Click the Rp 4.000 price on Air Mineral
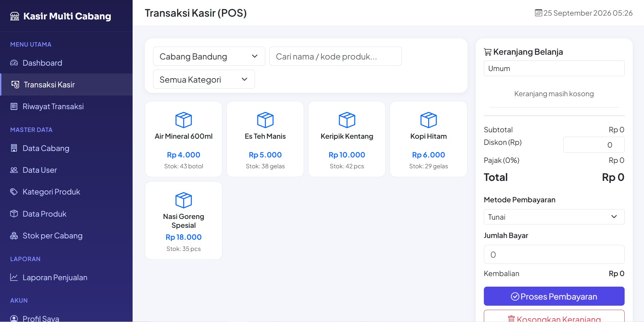This screenshot has width=644, height=322. 184,155
